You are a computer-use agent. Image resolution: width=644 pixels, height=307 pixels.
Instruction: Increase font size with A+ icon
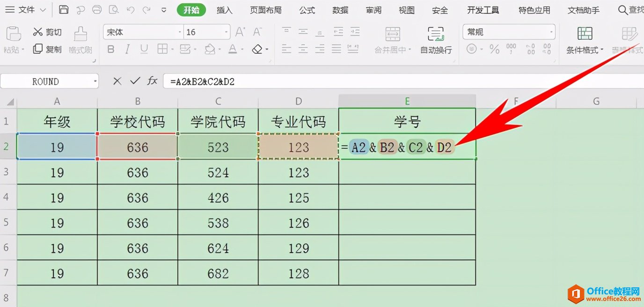point(240,32)
